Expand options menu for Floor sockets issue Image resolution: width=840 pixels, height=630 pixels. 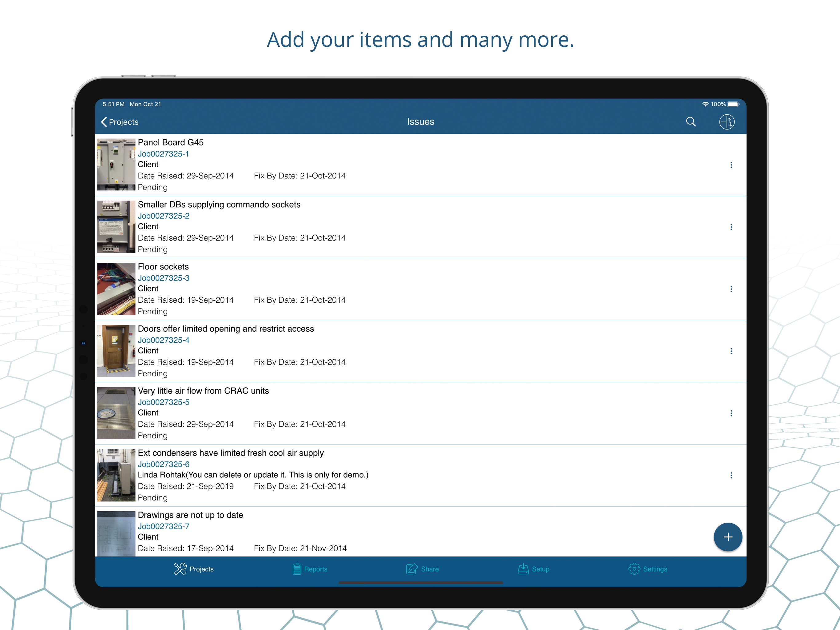(x=731, y=289)
